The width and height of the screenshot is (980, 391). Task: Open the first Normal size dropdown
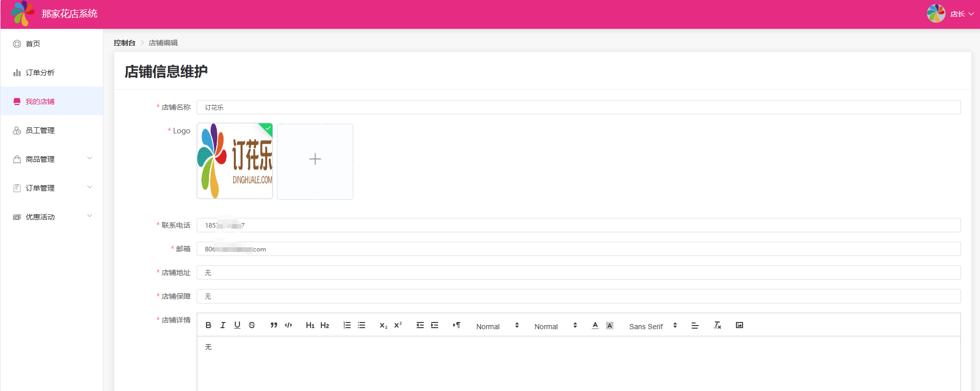[x=497, y=326]
